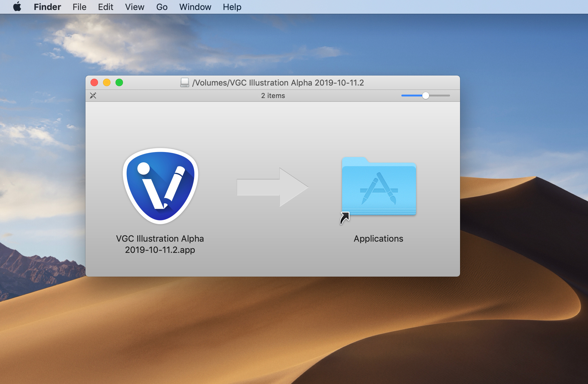This screenshot has width=588, height=384.
Task: Open the Help menu
Action: (x=232, y=7)
